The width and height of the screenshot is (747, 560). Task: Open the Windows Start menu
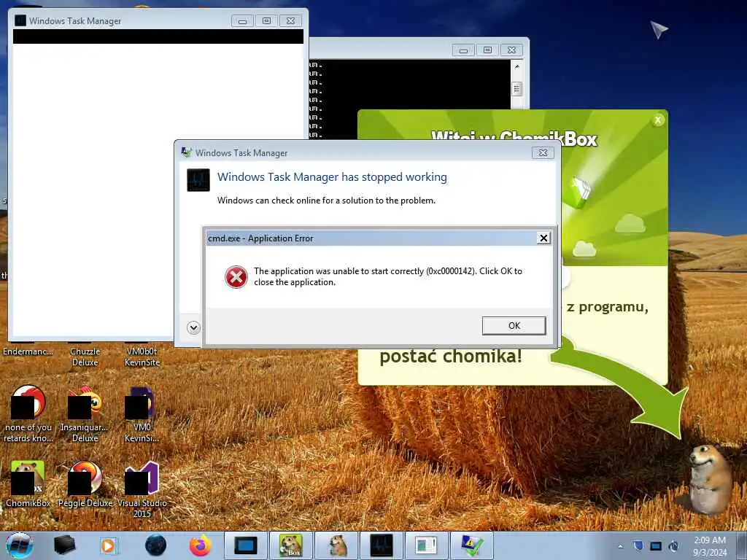pyautogui.click(x=19, y=545)
